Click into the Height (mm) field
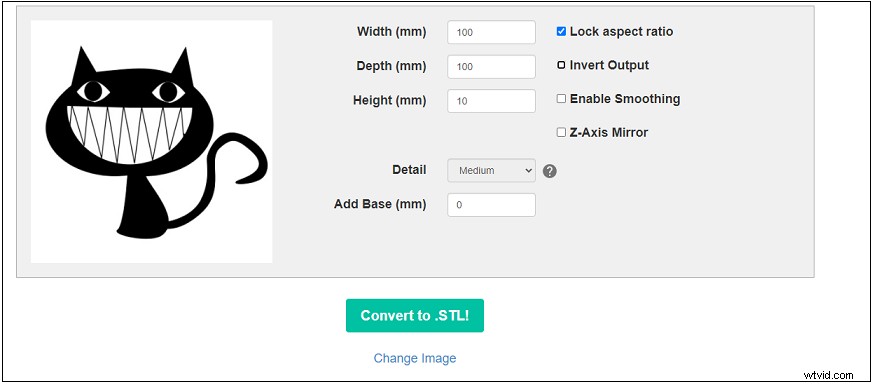 pyautogui.click(x=492, y=101)
